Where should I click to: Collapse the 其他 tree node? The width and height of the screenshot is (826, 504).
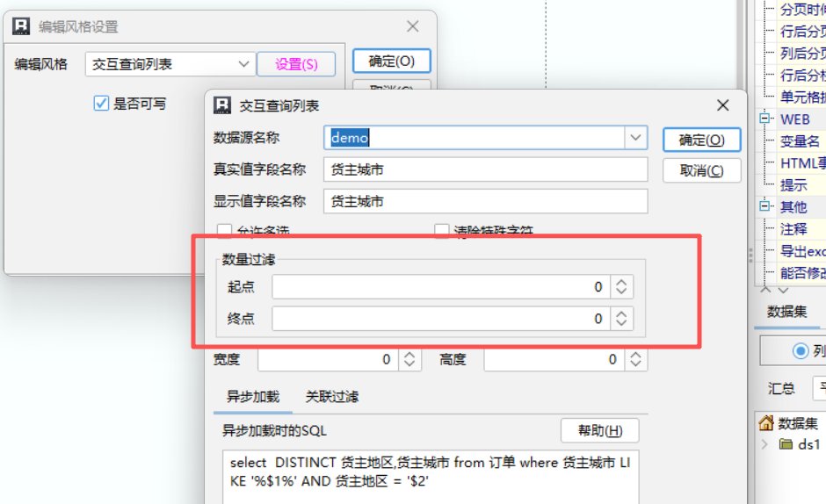coord(764,206)
